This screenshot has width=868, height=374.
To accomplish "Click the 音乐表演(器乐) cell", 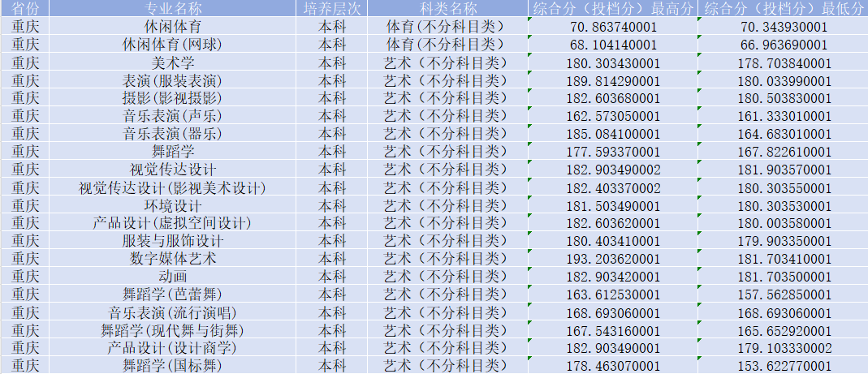I will [172, 134].
